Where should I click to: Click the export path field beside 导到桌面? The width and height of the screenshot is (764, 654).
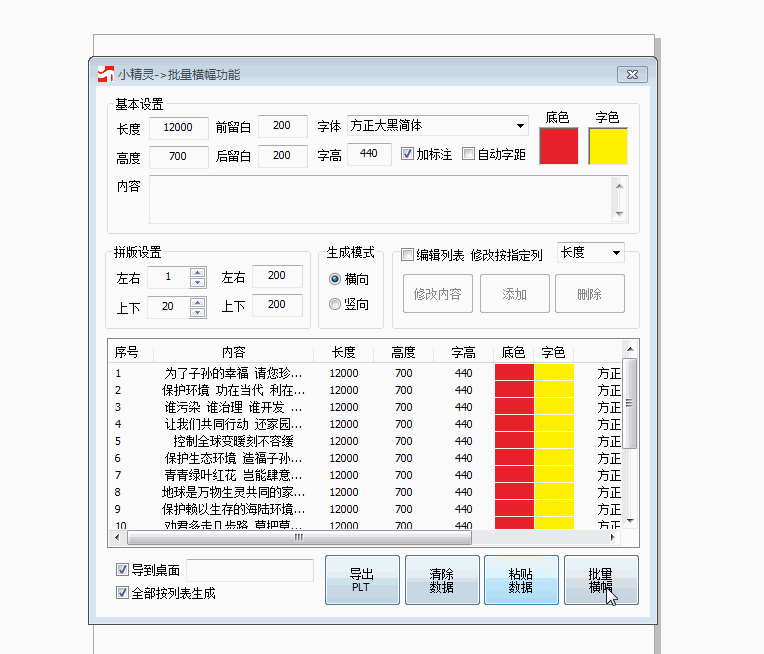pyautogui.click(x=249, y=570)
